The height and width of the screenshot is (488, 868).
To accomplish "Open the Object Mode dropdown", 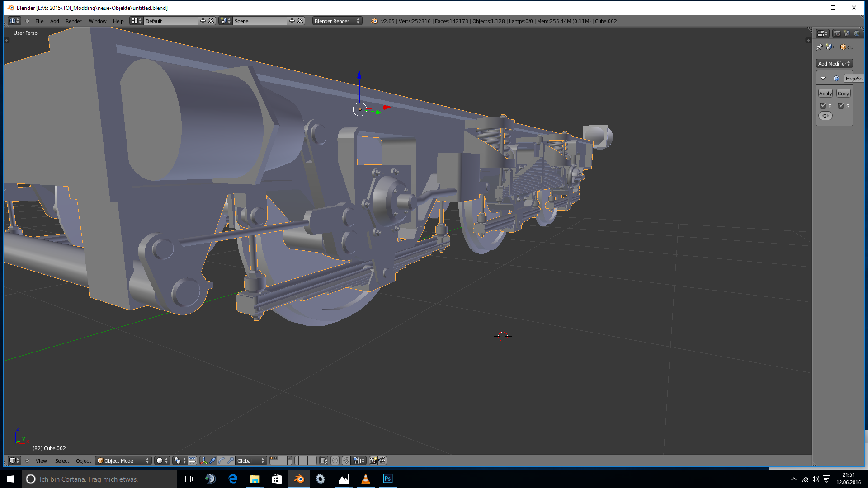I will [x=123, y=460].
